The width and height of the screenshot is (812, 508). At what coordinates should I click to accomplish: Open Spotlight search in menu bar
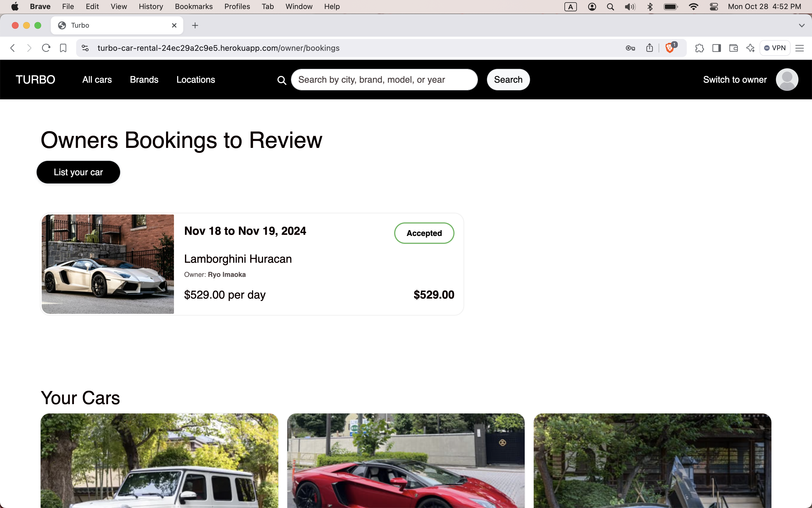point(610,7)
